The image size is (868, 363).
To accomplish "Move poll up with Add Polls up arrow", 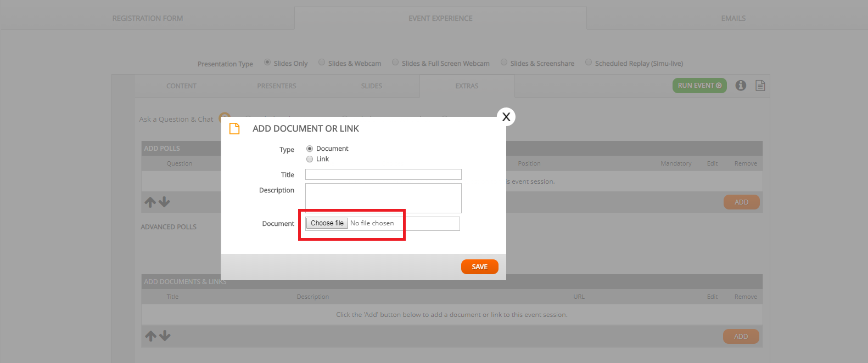I will (150, 202).
